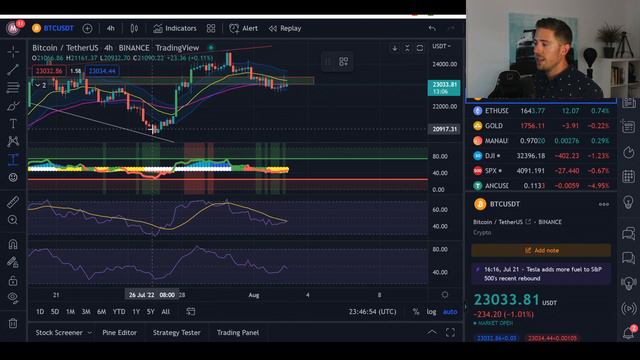
Task: Open chart settings gear on time axis
Action: [x=444, y=295]
